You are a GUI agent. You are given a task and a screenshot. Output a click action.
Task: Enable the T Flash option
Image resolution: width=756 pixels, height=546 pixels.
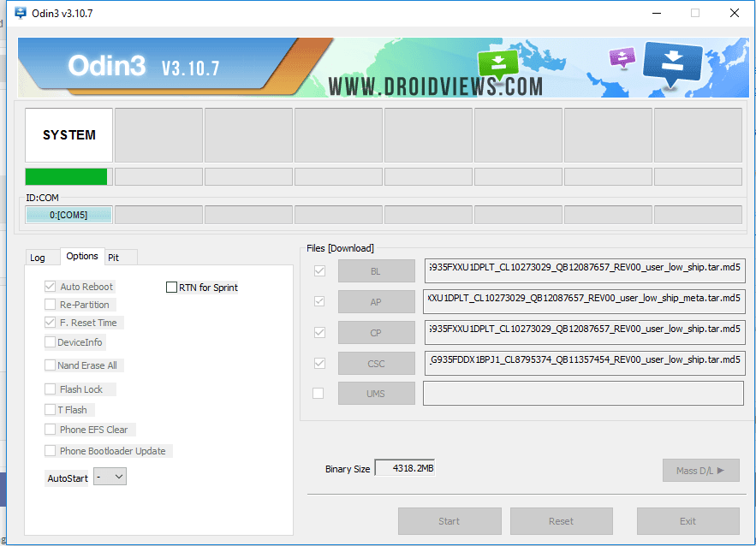tap(51, 409)
